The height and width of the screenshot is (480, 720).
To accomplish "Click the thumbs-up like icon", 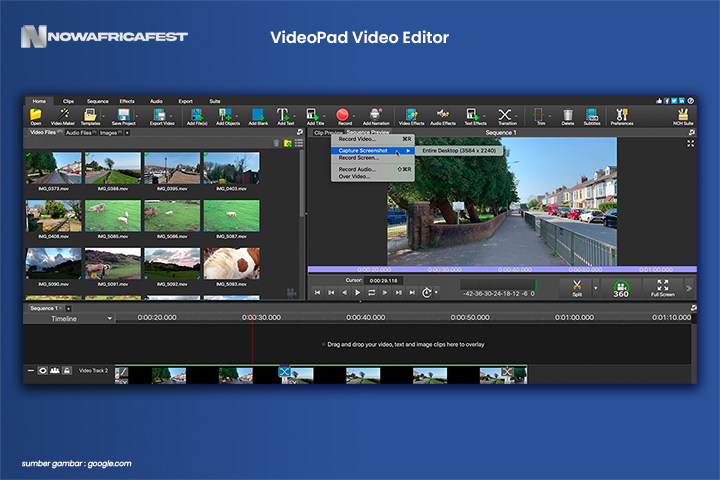I will coord(659,101).
